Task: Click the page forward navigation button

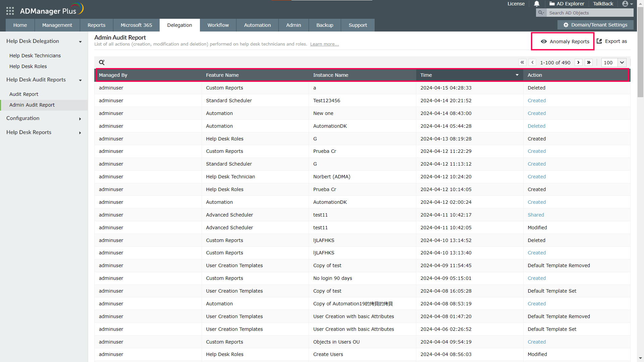Action: point(579,62)
